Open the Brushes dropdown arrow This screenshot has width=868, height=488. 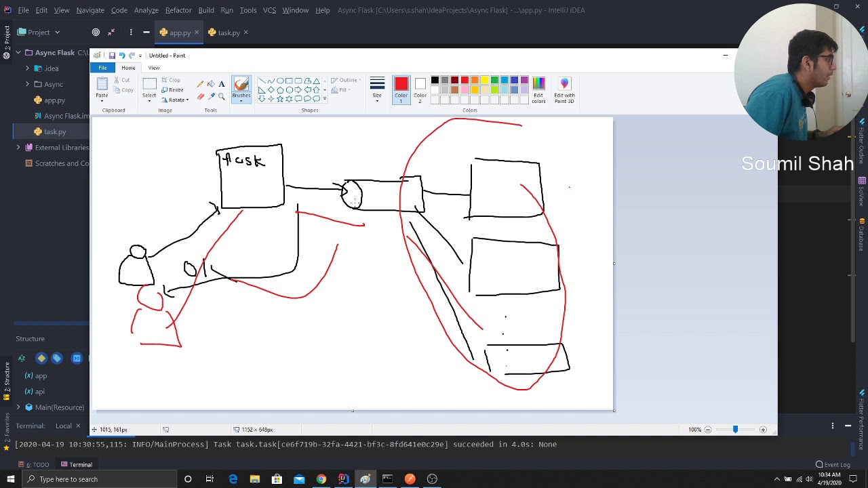click(x=241, y=100)
